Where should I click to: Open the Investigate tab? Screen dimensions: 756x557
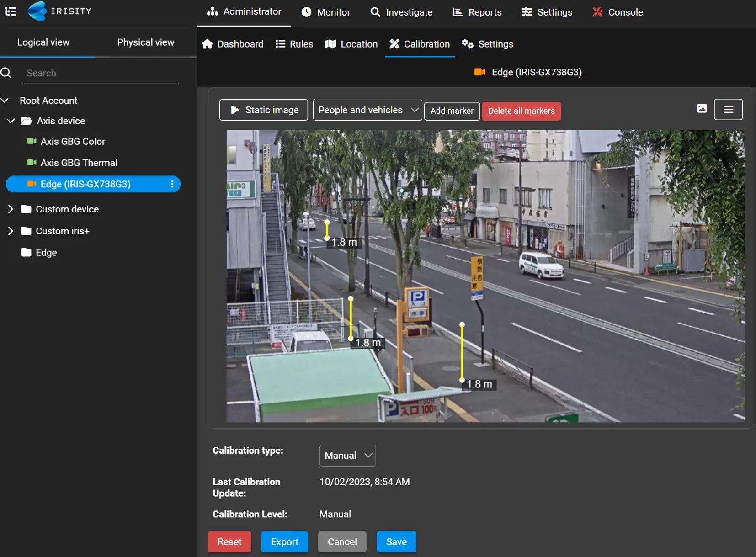click(x=401, y=12)
